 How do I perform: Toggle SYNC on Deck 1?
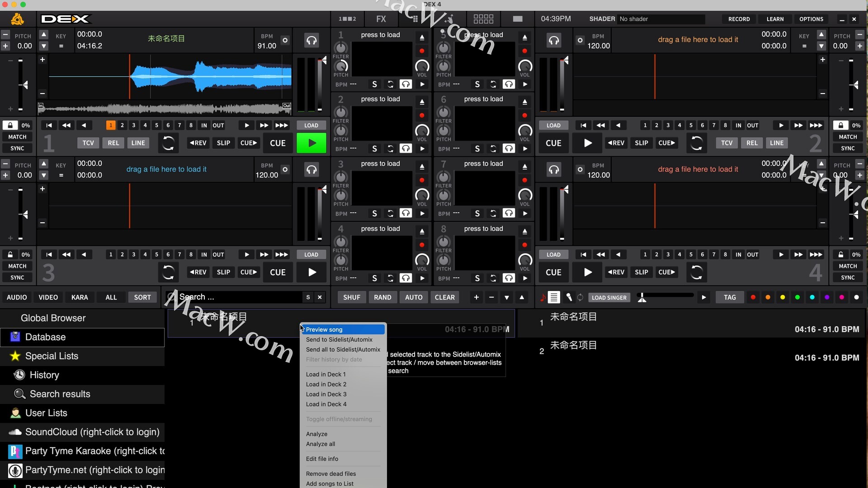click(17, 148)
